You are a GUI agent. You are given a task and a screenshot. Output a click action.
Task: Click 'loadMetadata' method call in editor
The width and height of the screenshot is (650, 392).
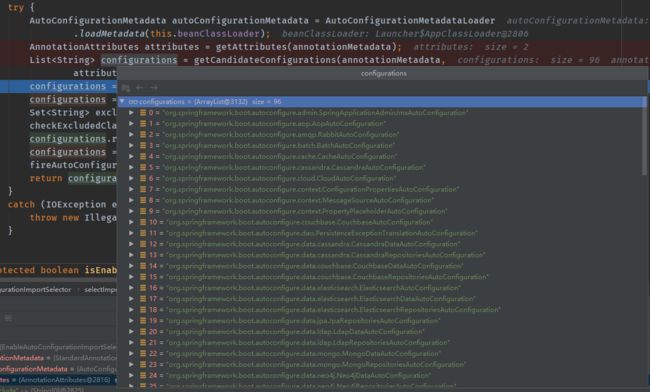click(x=112, y=34)
